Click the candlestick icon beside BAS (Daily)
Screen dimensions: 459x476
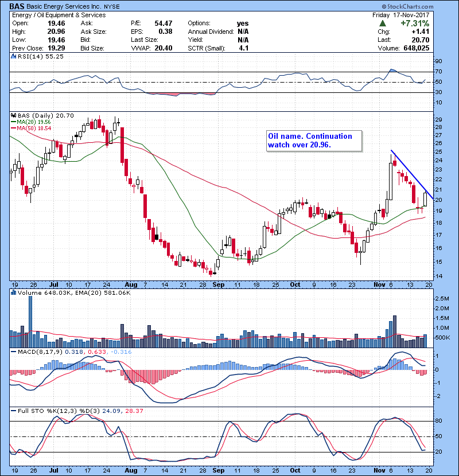point(13,115)
